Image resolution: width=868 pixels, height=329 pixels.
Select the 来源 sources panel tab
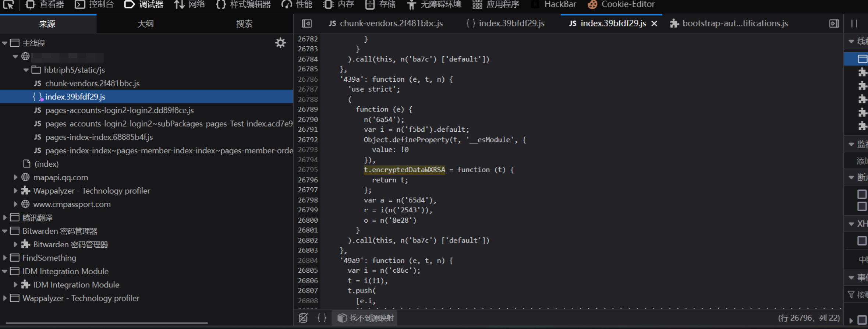click(x=48, y=24)
